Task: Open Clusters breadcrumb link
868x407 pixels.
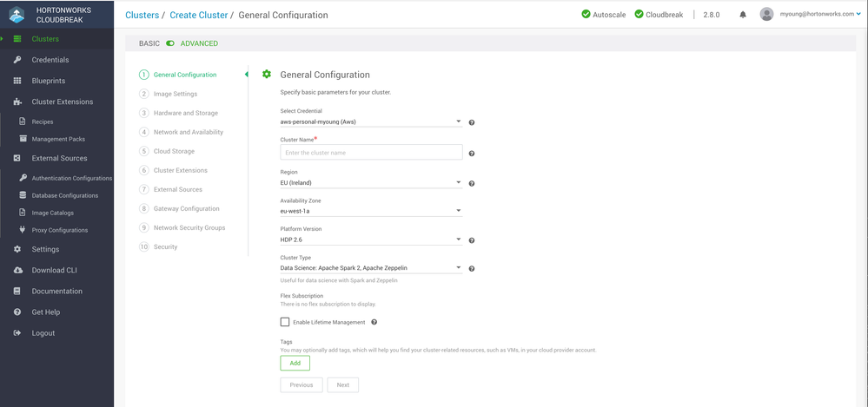Action: (x=142, y=15)
